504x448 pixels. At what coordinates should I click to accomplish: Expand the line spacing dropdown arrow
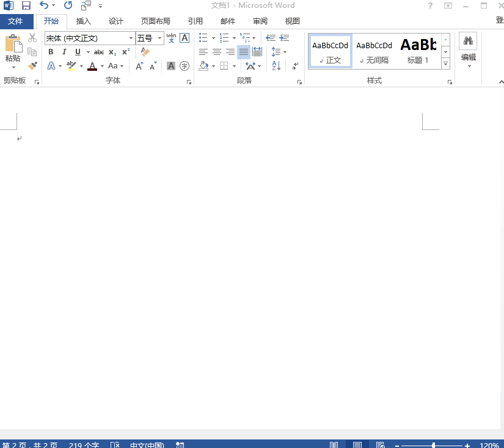(285, 52)
